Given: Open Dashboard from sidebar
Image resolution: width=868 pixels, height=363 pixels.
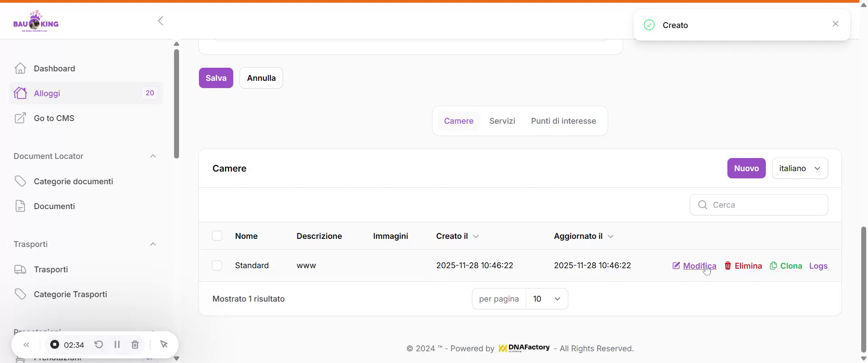Looking at the screenshot, I should [x=86, y=68].
